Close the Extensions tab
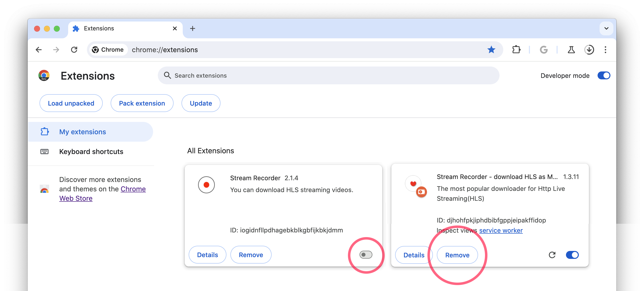The width and height of the screenshot is (644, 291). [175, 28]
